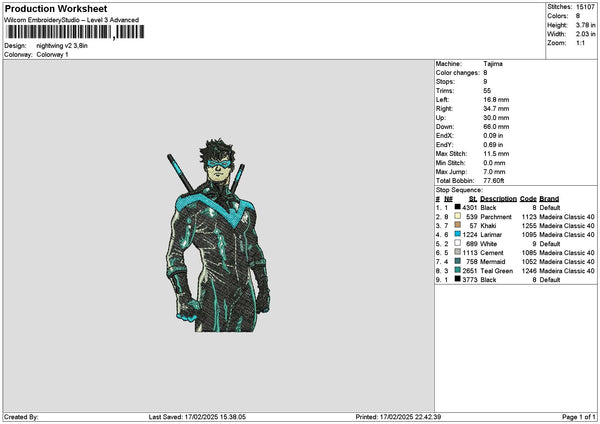Select the Stops value '9'
This screenshot has height=424, width=600.
tap(485, 82)
